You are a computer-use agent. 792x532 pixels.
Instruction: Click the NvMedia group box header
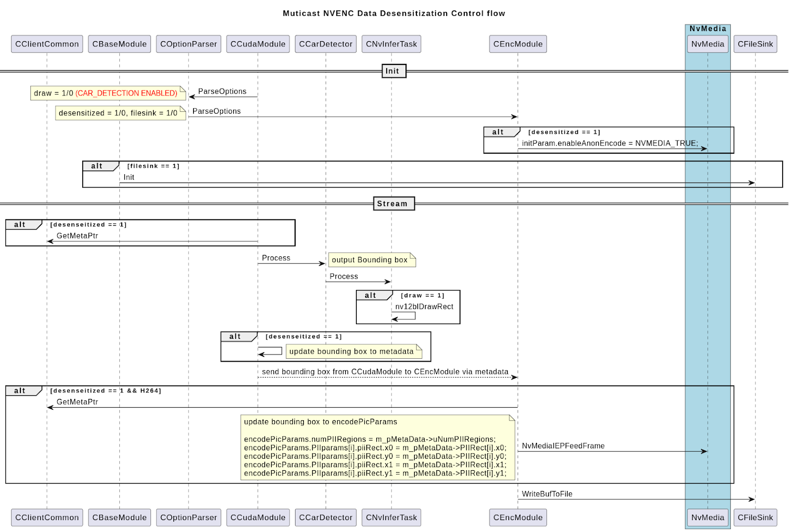708,29
